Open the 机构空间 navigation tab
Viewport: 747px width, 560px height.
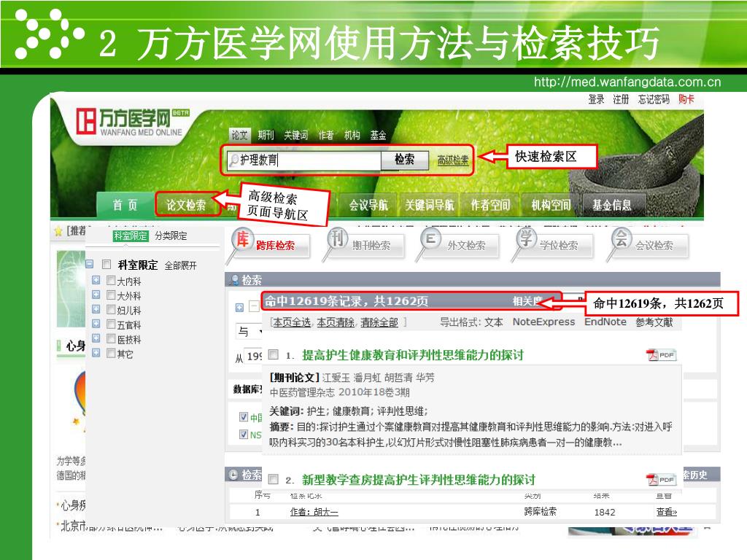(x=551, y=205)
